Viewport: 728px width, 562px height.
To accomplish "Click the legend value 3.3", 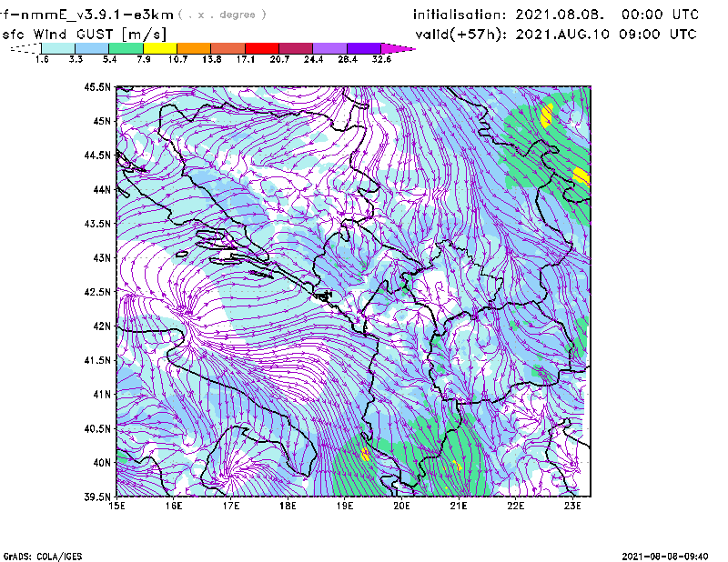I will tap(76, 59).
